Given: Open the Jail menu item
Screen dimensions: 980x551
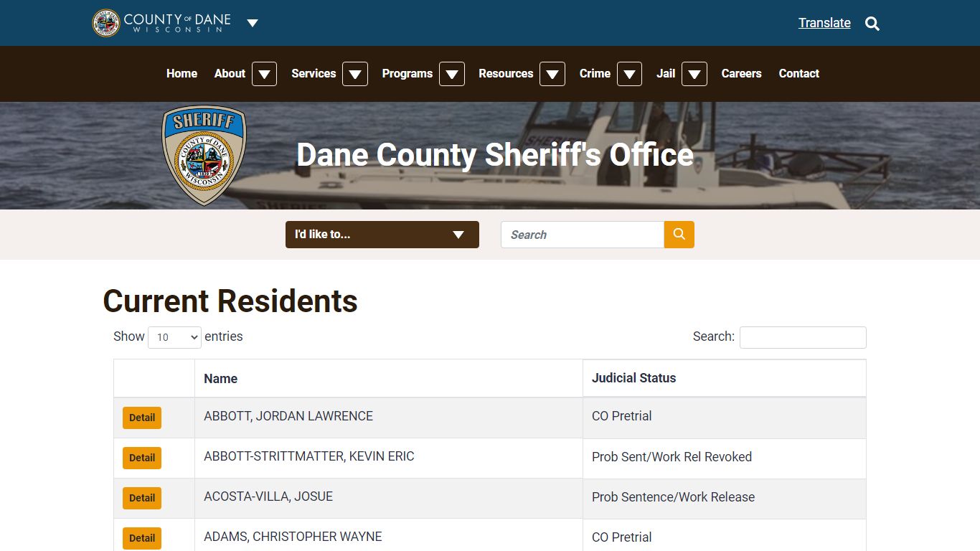Looking at the screenshot, I should [666, 73].
